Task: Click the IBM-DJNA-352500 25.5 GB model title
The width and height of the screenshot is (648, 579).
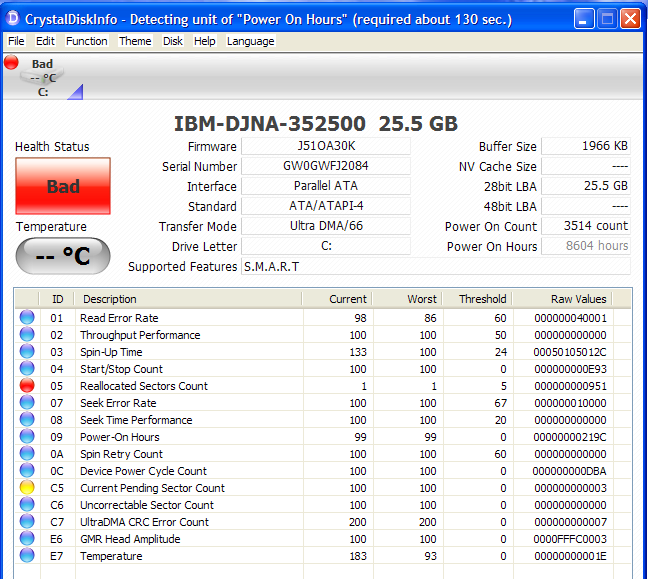Action: (x=316, y=124)
